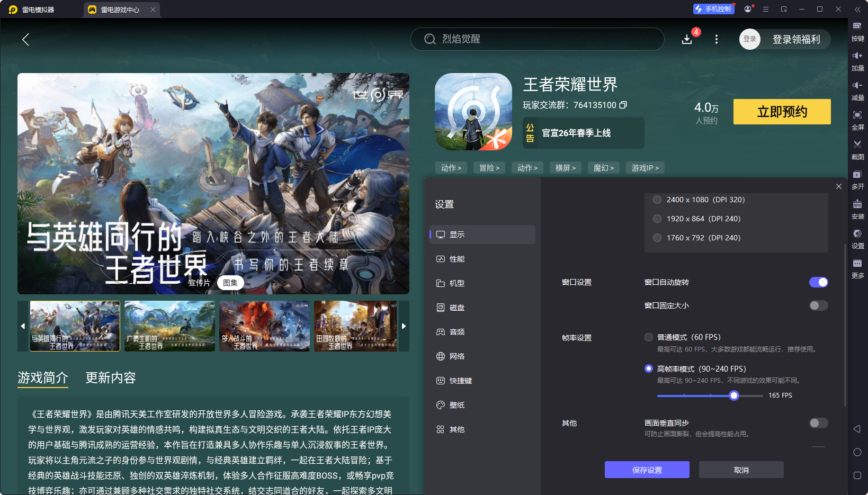Click the right arrow of the screenshot carousel

404,326
